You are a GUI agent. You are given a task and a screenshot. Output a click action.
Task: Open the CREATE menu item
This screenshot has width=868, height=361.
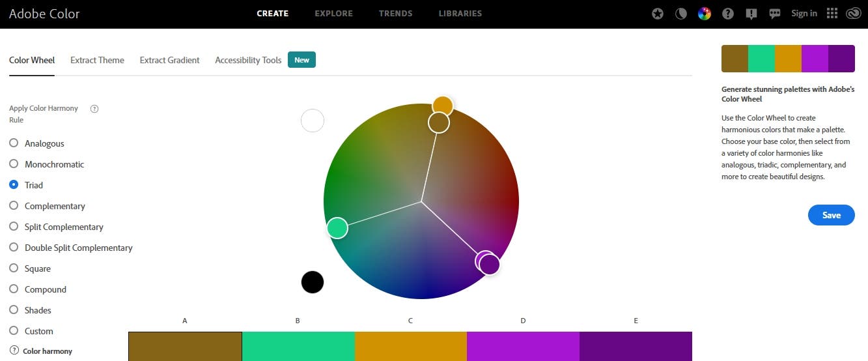273,14
